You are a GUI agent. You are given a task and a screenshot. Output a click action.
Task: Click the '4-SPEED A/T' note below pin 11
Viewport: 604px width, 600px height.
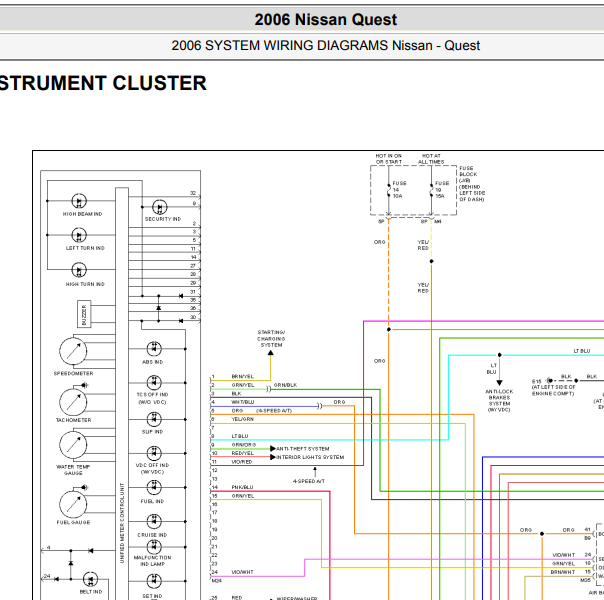pos(309,481)
